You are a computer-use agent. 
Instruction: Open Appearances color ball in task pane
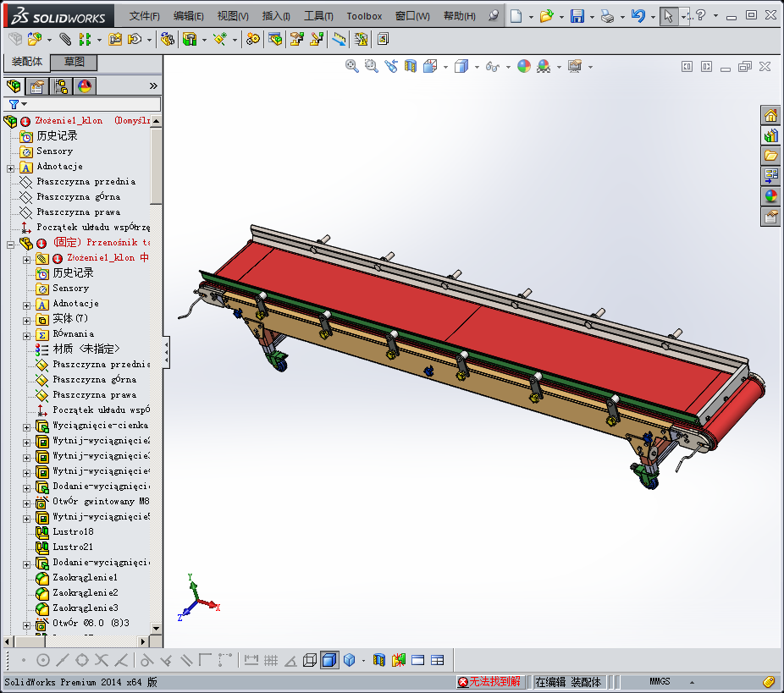pos(770,196)
